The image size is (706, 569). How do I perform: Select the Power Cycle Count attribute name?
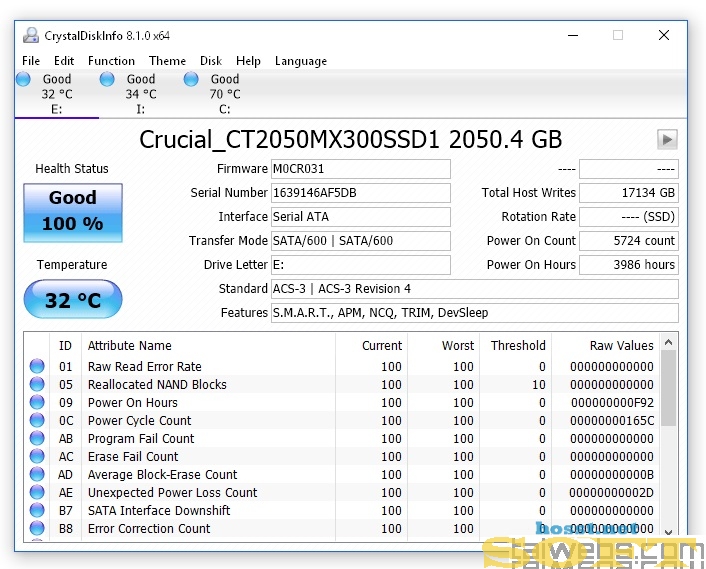[x=140, y=420]
